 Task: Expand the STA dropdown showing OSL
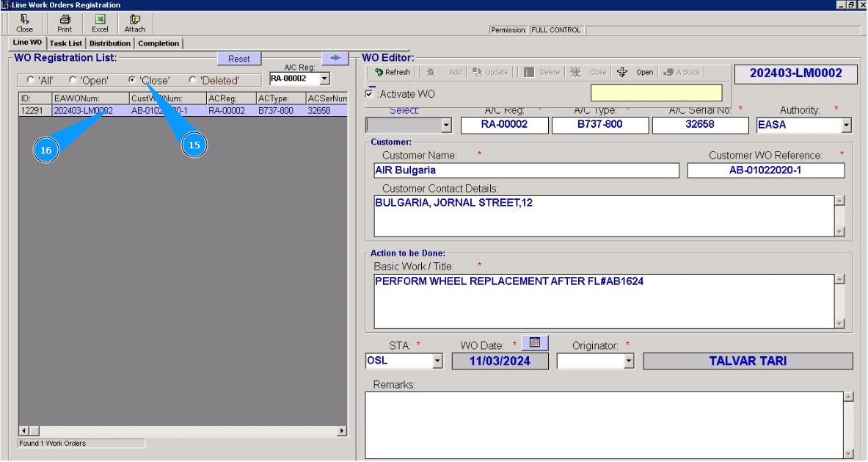437,361
